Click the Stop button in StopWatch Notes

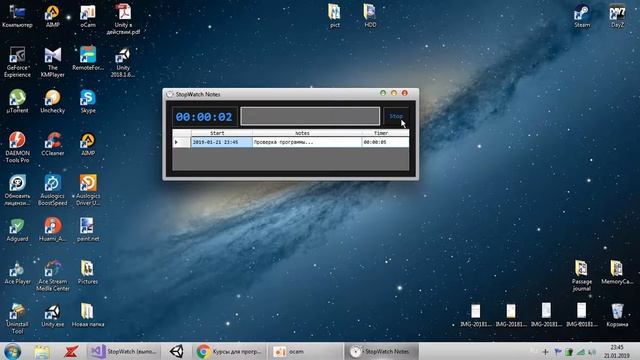pyautogui.click(x=396, y=116)
